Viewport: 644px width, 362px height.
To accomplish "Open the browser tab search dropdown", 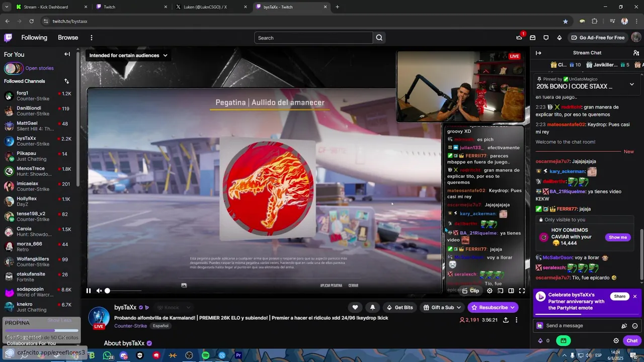I will tap(7, 7).
